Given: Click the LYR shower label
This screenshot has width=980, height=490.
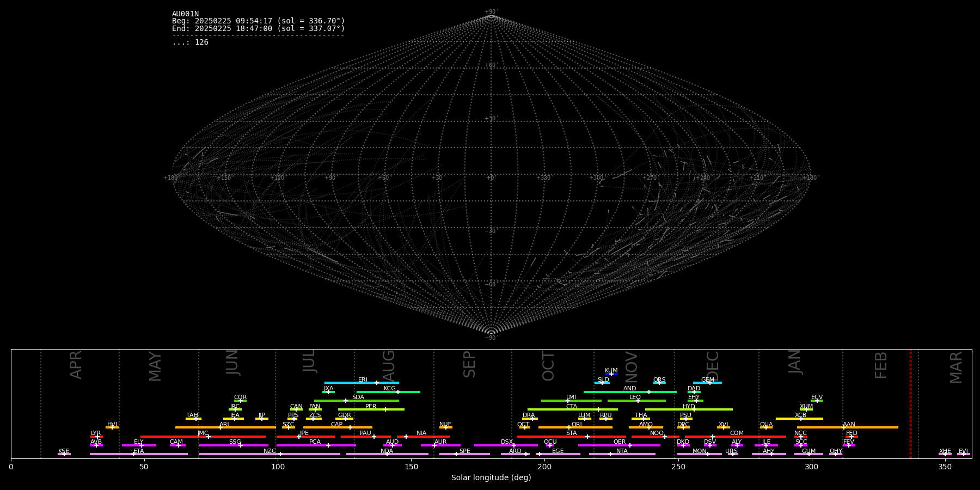Looking at the screenshot, I should (x=96, y=433).
